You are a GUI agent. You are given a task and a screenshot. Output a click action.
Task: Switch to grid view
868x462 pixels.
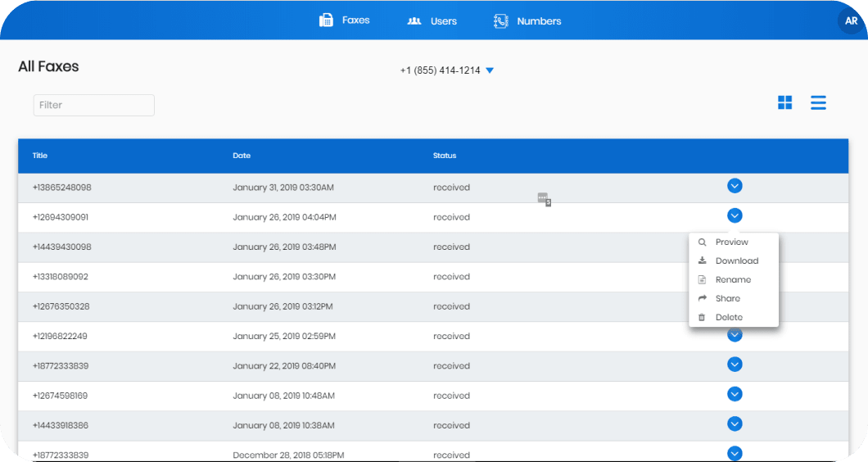click(784, 102)
